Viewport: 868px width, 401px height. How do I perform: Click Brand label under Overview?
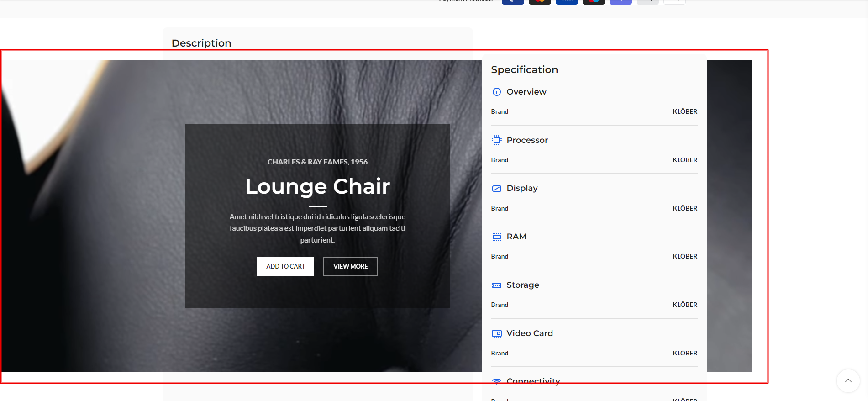(500, 111)
